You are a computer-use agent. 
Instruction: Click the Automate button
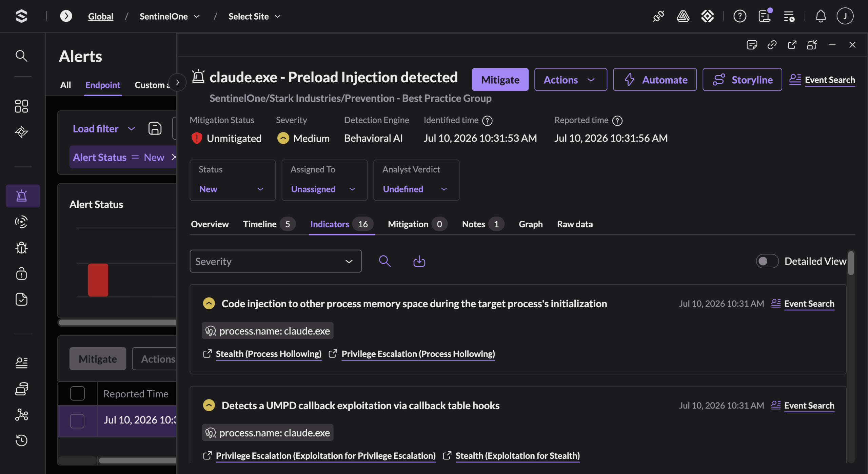655,80
